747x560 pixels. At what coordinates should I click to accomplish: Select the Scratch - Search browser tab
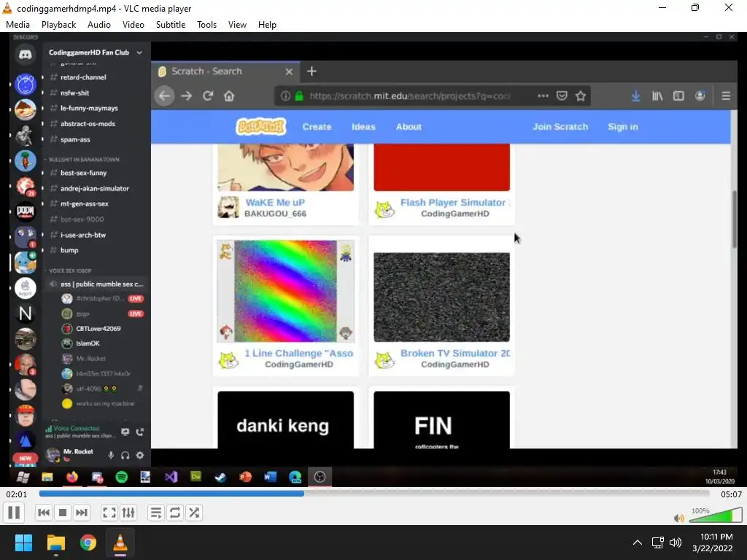[225, 71]
